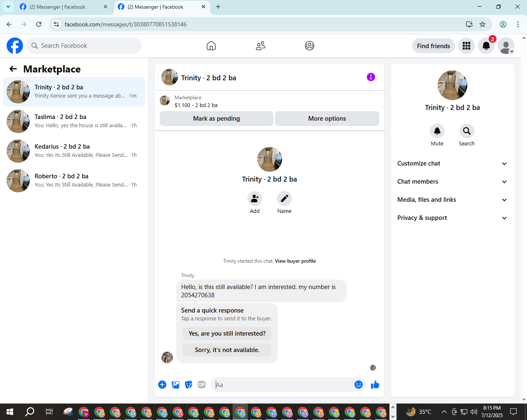Open the Menu grid icon
The height and width of the screenshot is (420, 527).
coord(466,46)
